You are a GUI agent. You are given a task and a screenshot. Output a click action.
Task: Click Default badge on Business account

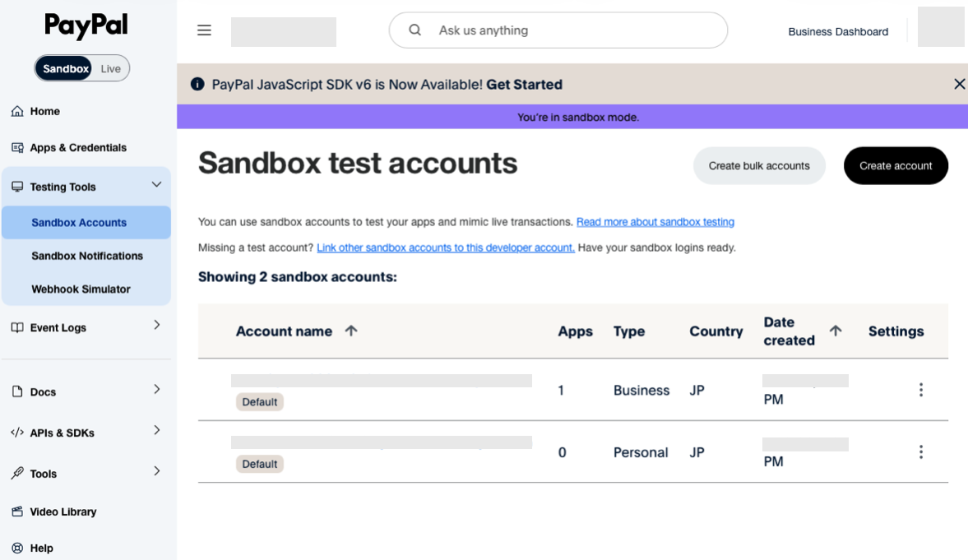259,402
